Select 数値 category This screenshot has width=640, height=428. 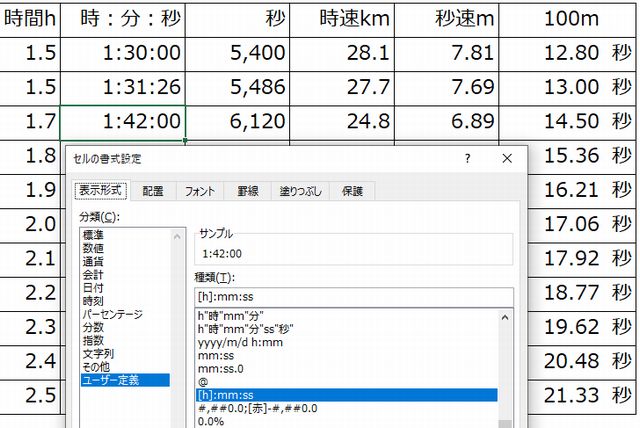coord(125,248)
